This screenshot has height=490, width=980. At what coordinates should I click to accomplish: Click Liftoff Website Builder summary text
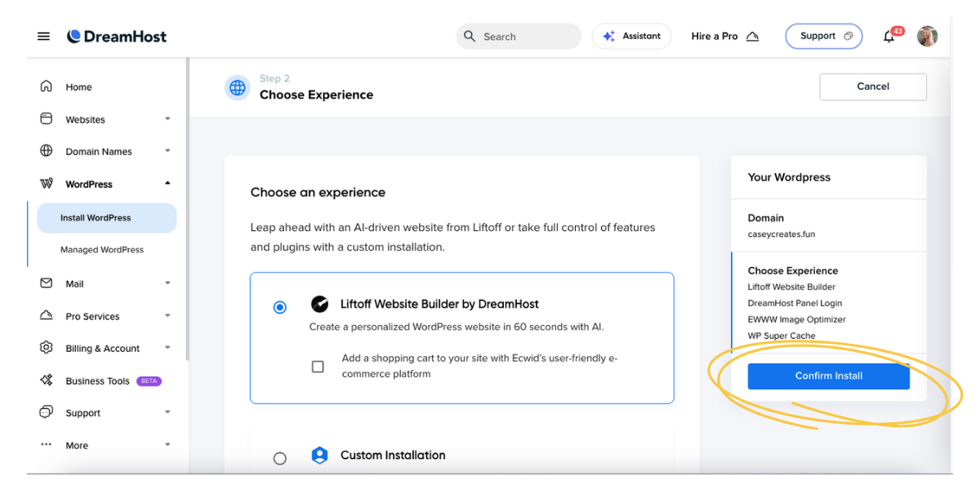[x=791, y=287]
